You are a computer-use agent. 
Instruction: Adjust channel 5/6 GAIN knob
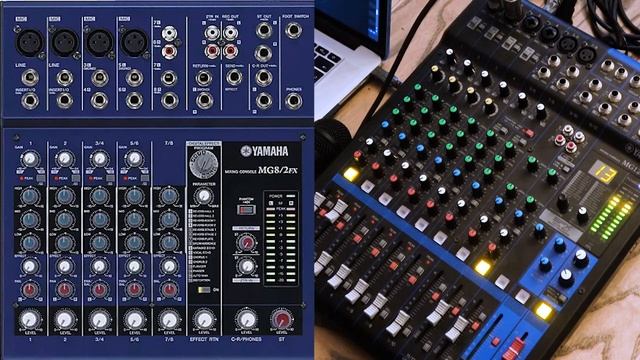(134, 159)
